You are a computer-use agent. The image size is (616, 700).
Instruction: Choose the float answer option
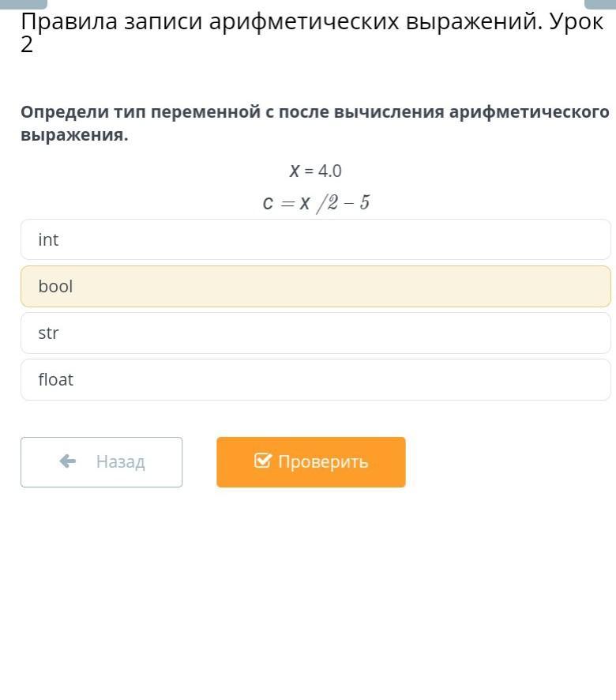point(316,379)
